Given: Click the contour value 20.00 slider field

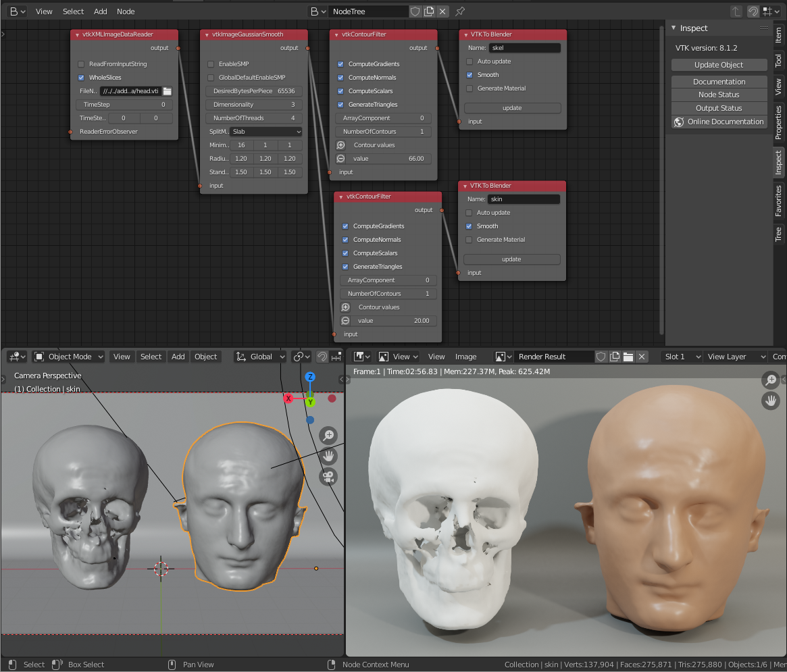Looking at the screenshot, I should coord(393,321).
